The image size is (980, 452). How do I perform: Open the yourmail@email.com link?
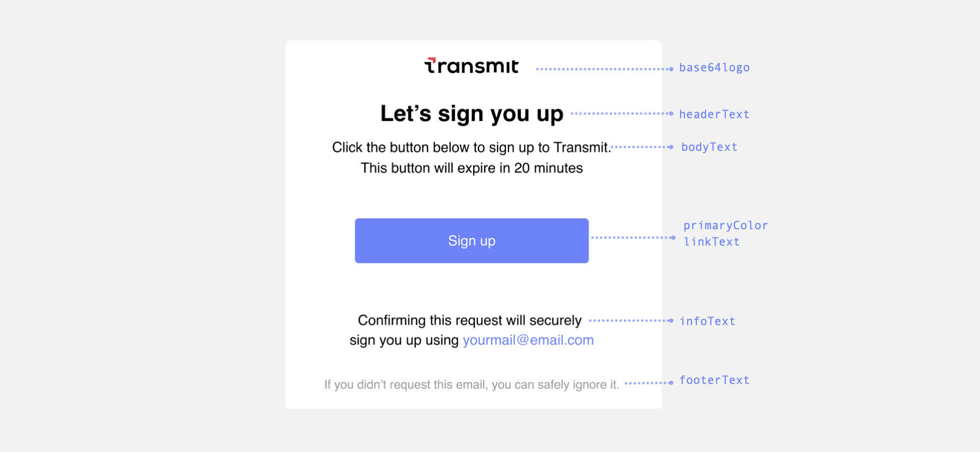[x=528, y=340]
